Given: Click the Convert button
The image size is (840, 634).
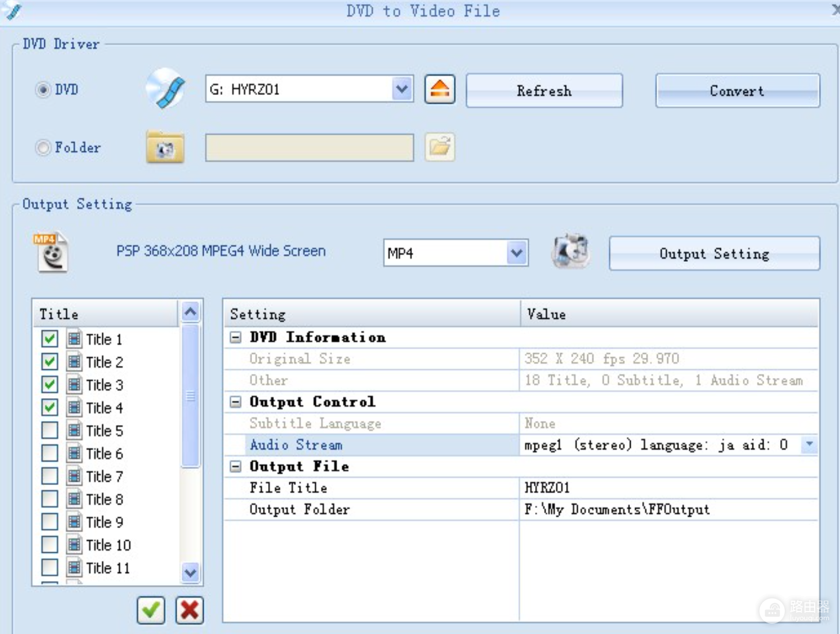Looking at the screenshot, I should point(738,90).
